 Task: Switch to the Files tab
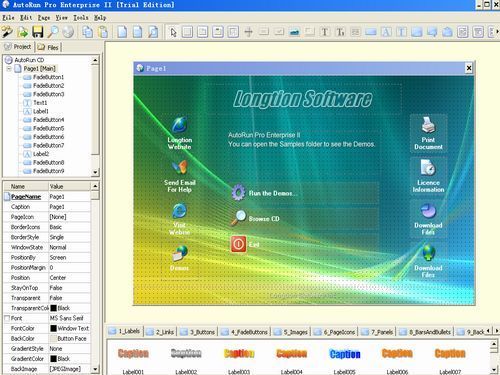[x=48, y=47]
